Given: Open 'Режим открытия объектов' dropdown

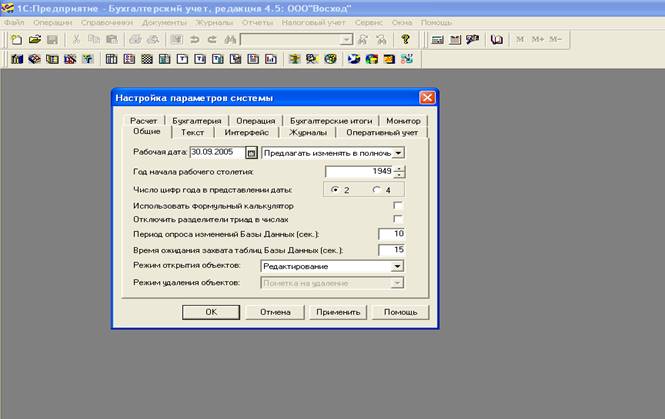Looking at the screenshot, I should pyautogui.click(x=397, y=267).
